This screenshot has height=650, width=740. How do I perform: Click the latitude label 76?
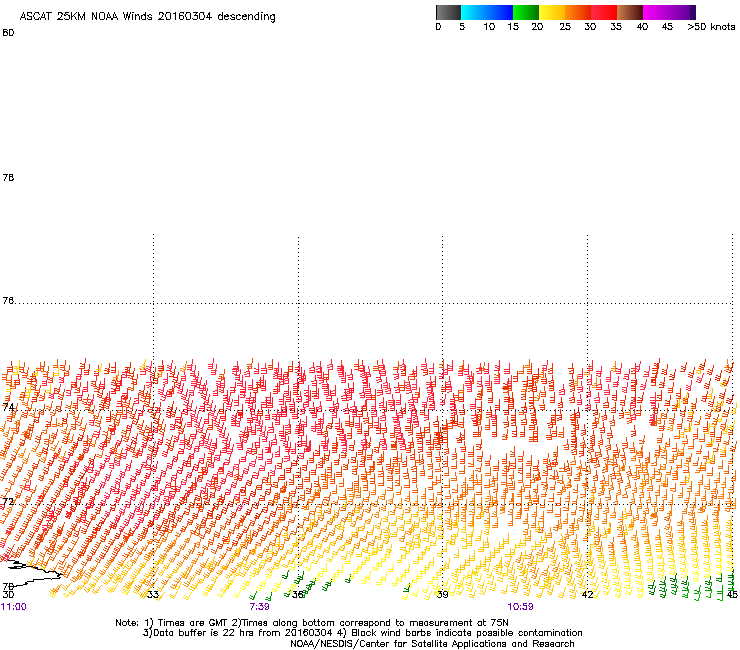point(8,301)
